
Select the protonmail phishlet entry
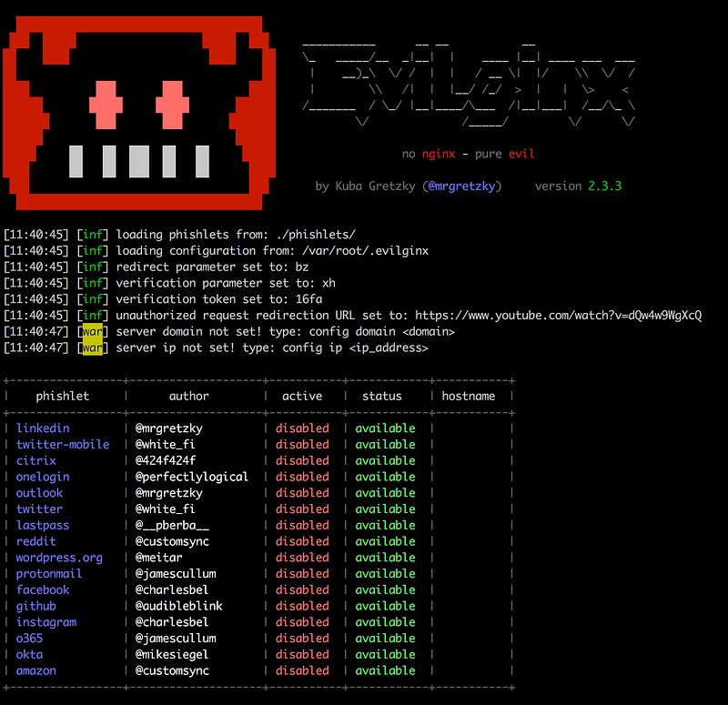(x=49, y=574)
